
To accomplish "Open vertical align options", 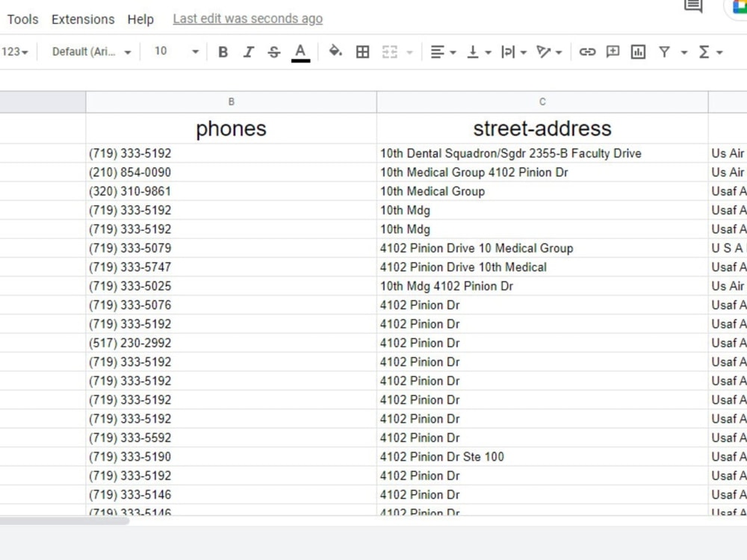I will (479, 52).
